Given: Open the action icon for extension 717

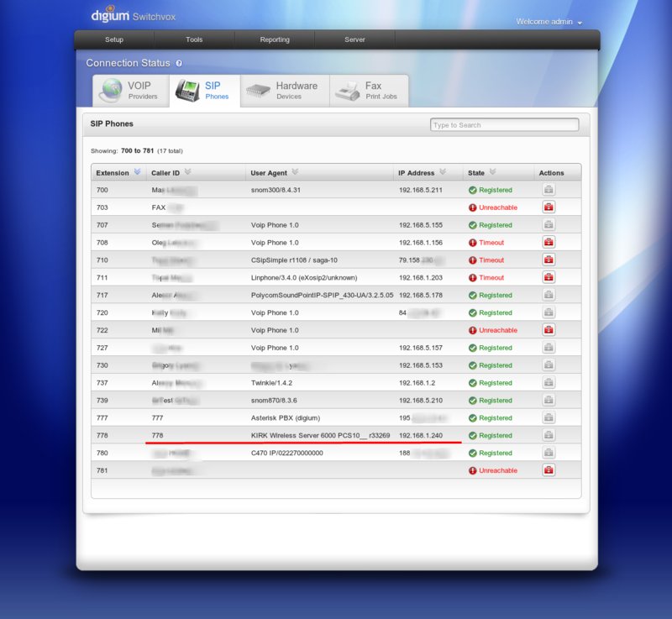Looking at the screenshot, I should [549, 295].
